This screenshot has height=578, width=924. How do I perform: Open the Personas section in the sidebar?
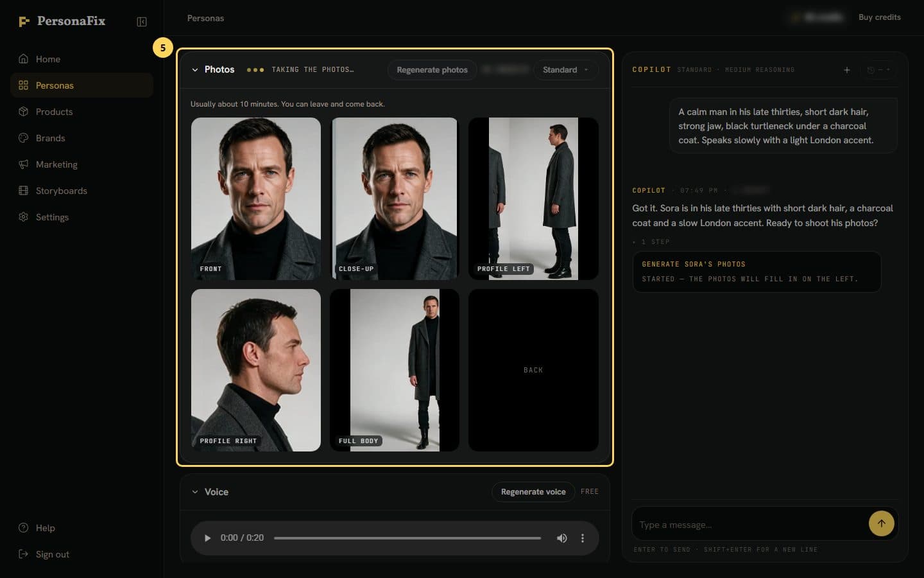click(x=81, y=85)
